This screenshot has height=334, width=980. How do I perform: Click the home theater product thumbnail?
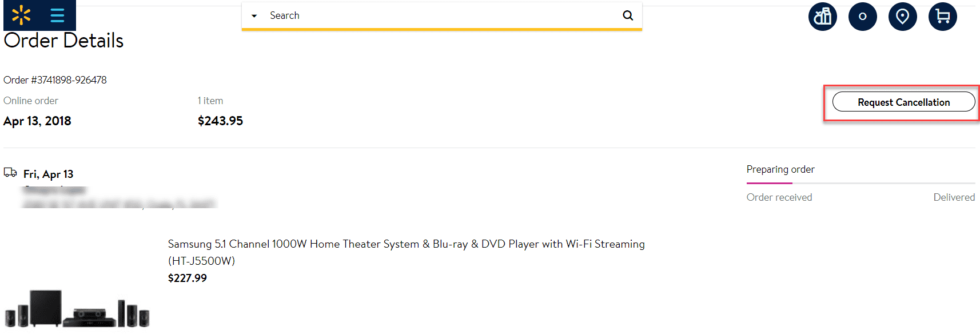click(77, 309)
